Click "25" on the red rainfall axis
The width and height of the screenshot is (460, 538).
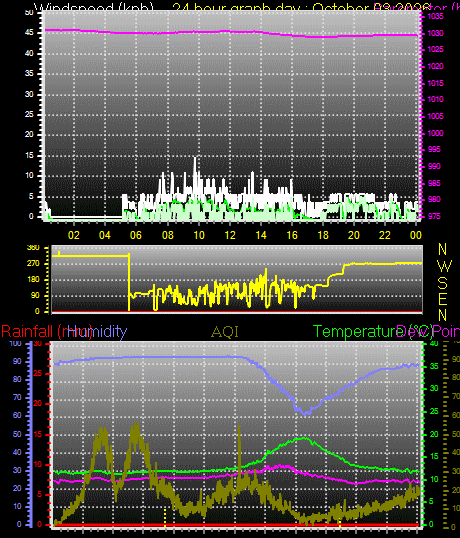(x=38, y=374)
